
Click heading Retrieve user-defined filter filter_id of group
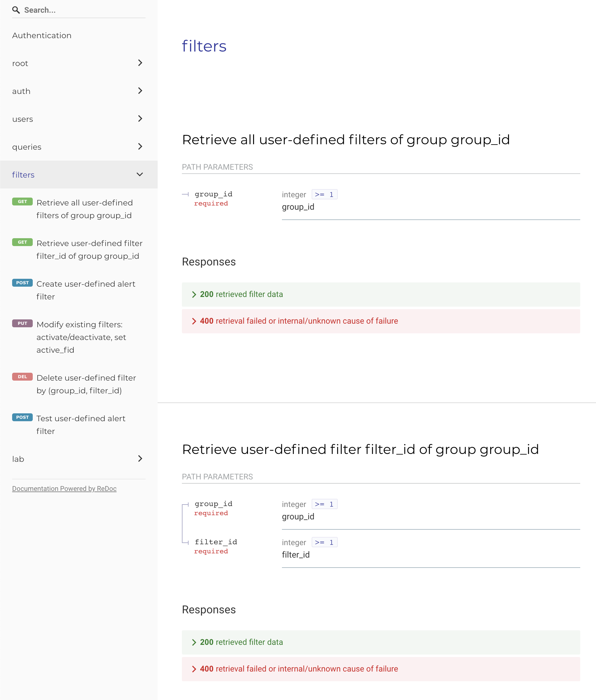[360, 449]
